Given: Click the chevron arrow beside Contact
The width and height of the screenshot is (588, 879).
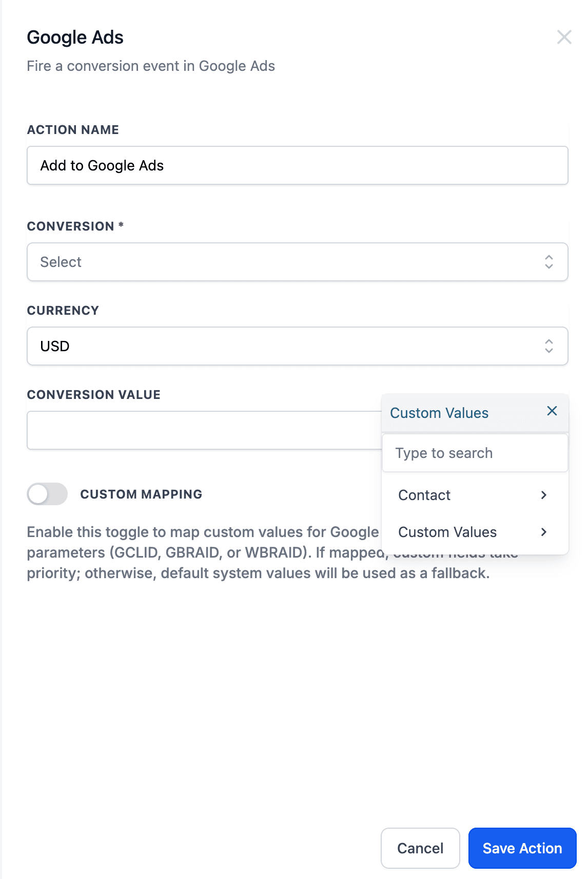Looking at the screenshot, I should (x=544, y=495).
